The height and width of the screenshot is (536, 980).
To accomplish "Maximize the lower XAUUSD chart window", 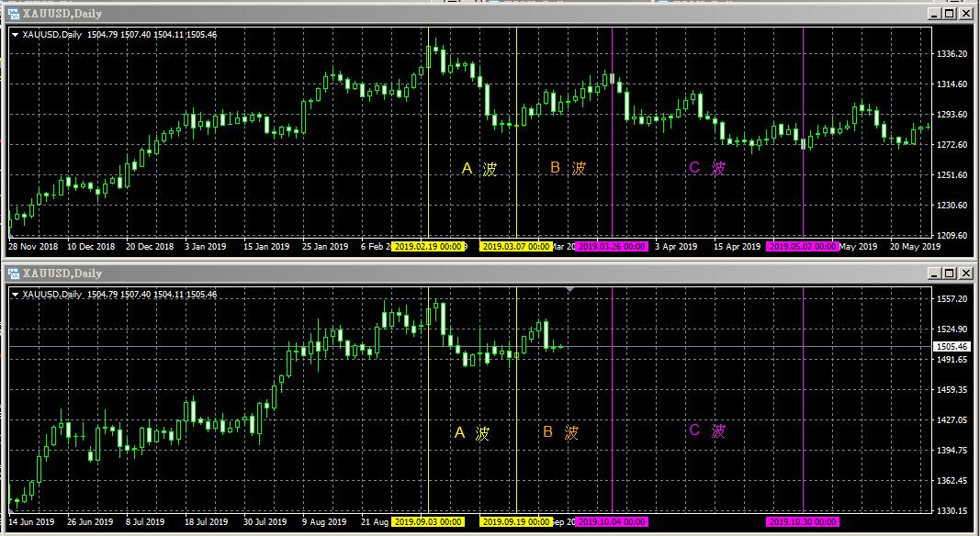I will point(950,273).
